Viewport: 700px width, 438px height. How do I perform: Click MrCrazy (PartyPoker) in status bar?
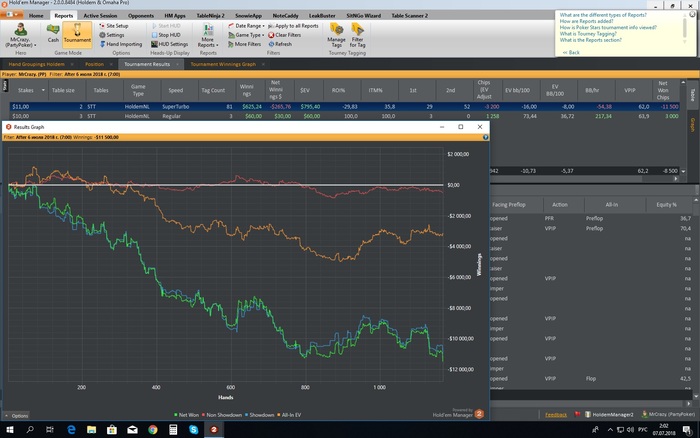pyautogui.click(x=668, y=414)
